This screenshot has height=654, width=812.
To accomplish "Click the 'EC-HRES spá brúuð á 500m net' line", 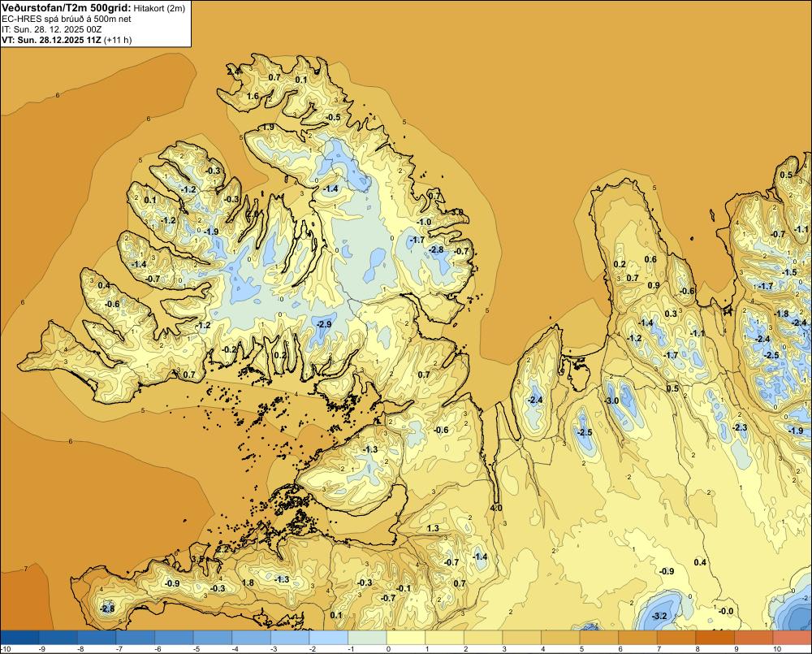I will coord(67,19).
